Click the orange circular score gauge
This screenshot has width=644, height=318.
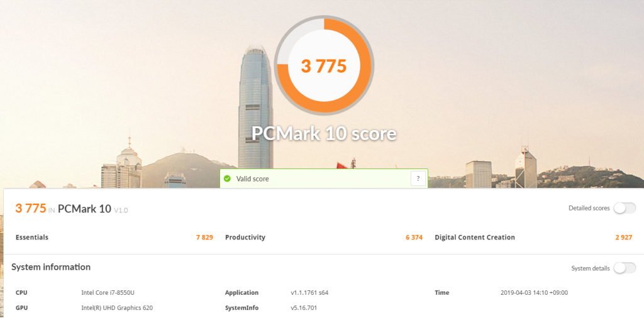(324, 65)
